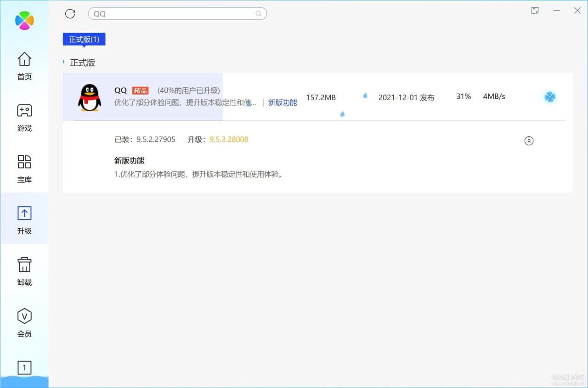The height and width of the screenshot is (388, 588).
Task: Click the 40%的用户已升级 text
Action: tap(189, 91)
